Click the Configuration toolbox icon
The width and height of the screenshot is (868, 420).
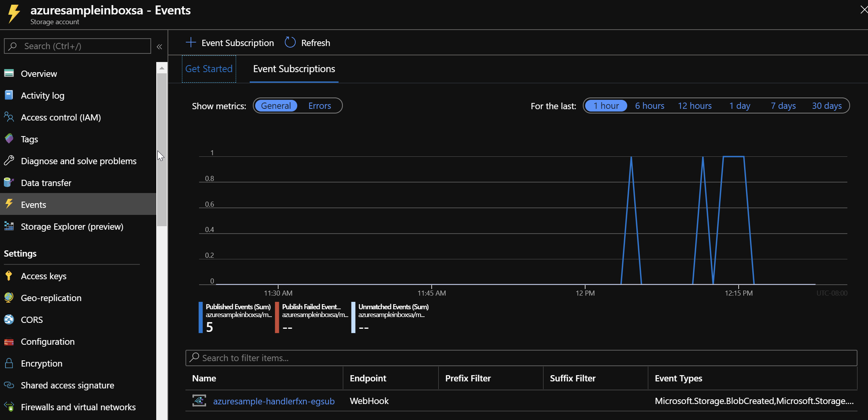[x=9, y=342]
